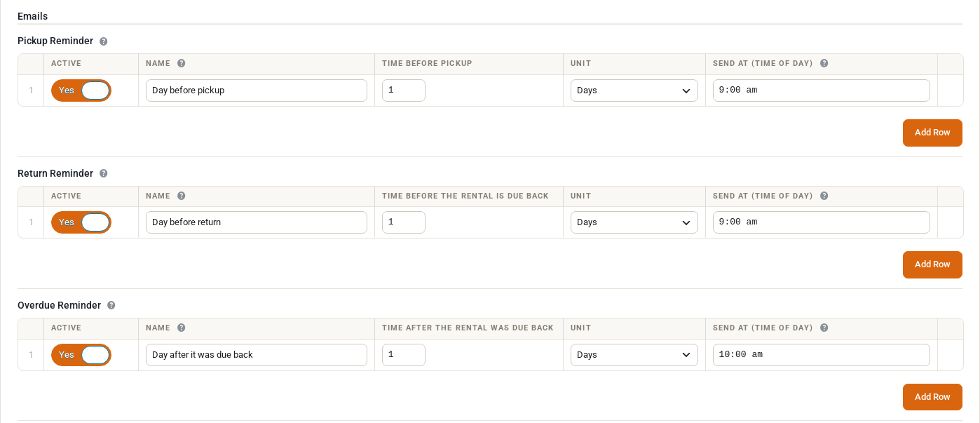Add a row to Overdue Reminder
Viewport: 980px width, 423px height.
(932, 397)
